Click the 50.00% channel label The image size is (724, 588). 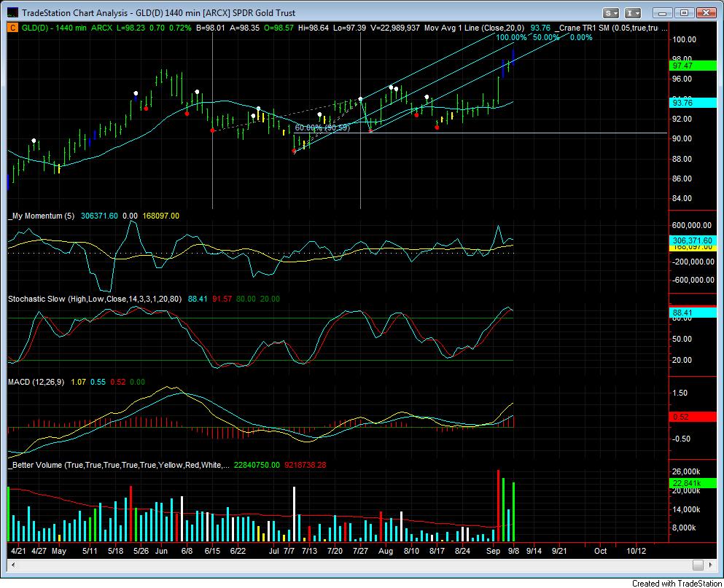546,37
